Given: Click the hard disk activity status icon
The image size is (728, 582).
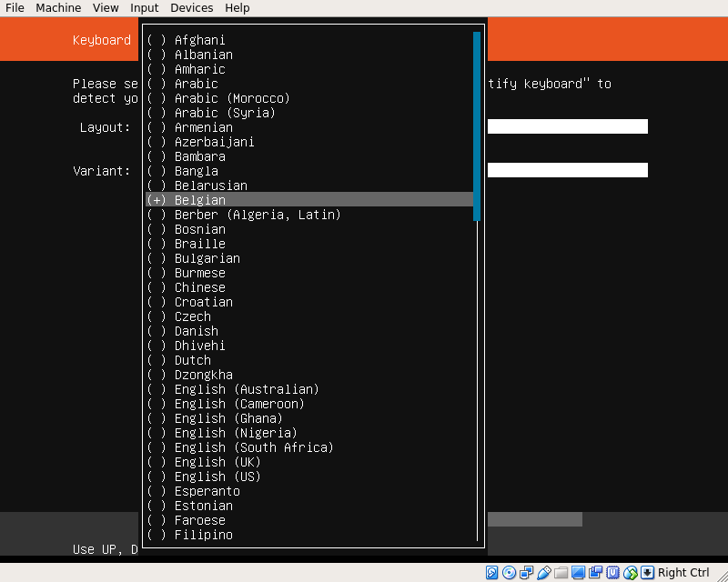Looking at the screenshot, I should click(x=491, y=573).
